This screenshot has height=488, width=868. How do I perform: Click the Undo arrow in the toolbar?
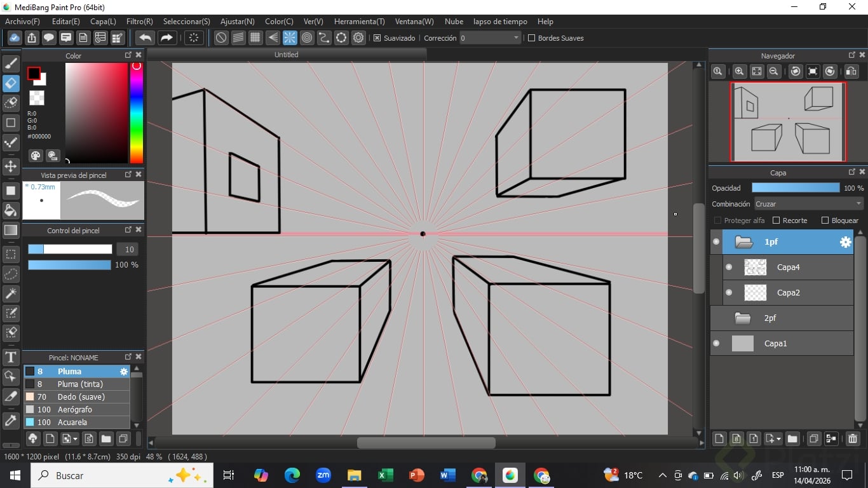pyautogui.click(x=146, y=37)
